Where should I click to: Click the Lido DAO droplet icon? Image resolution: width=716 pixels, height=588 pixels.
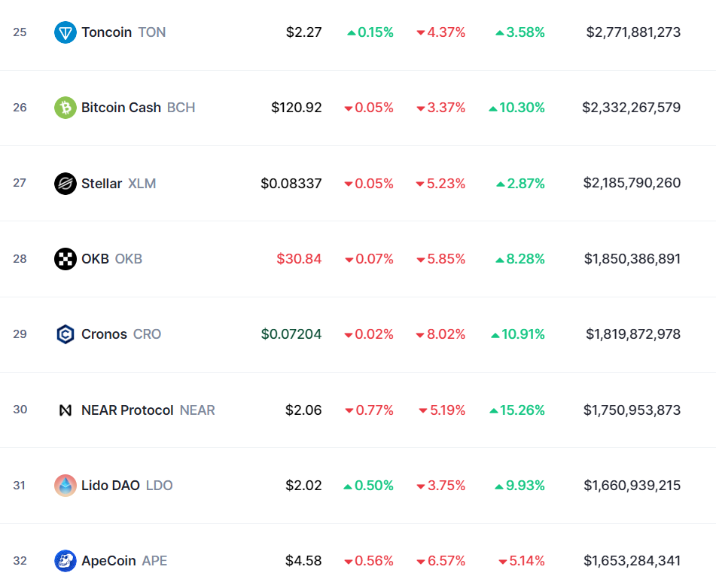pyautogui.click(x=66, y=486)
